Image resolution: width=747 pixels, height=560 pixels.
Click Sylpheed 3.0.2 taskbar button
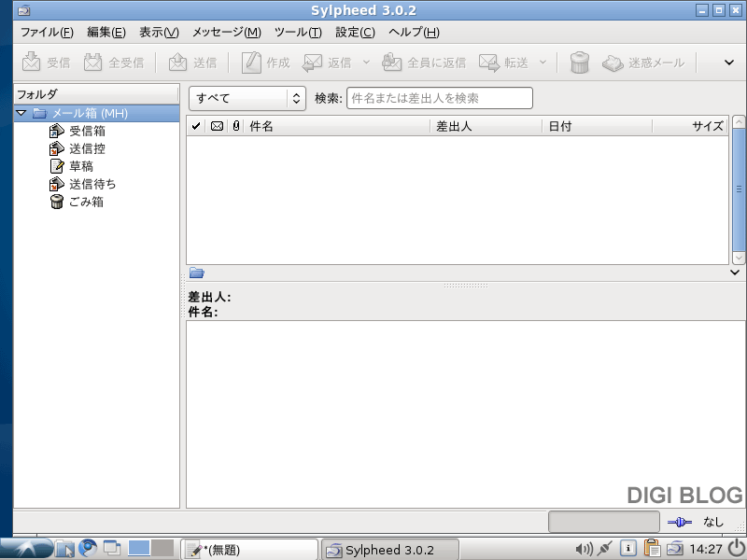coord(389,550)
